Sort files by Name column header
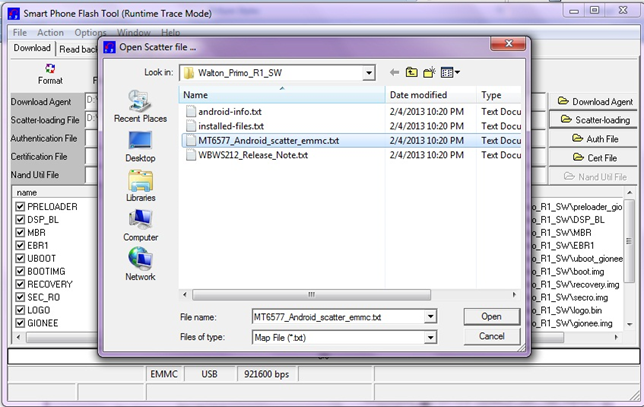The image size is (644, 407). pyautogui.click(x=282, y=94)
